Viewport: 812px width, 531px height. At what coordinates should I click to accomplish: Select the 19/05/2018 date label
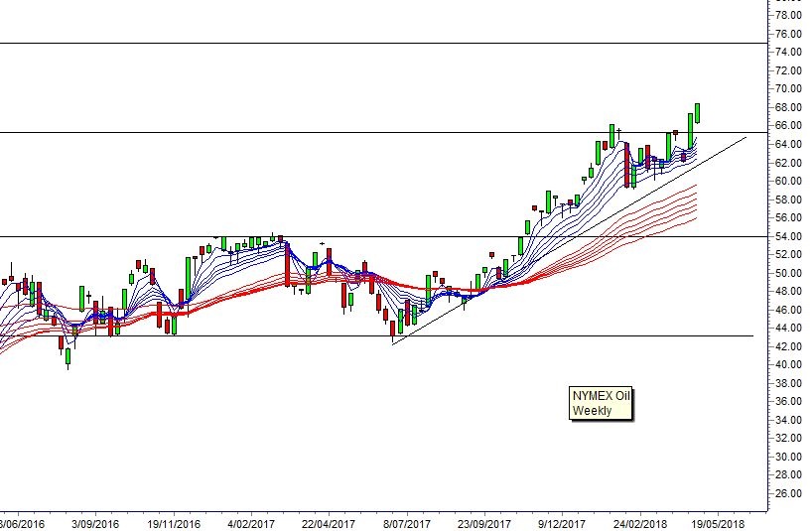pos(718,524)
